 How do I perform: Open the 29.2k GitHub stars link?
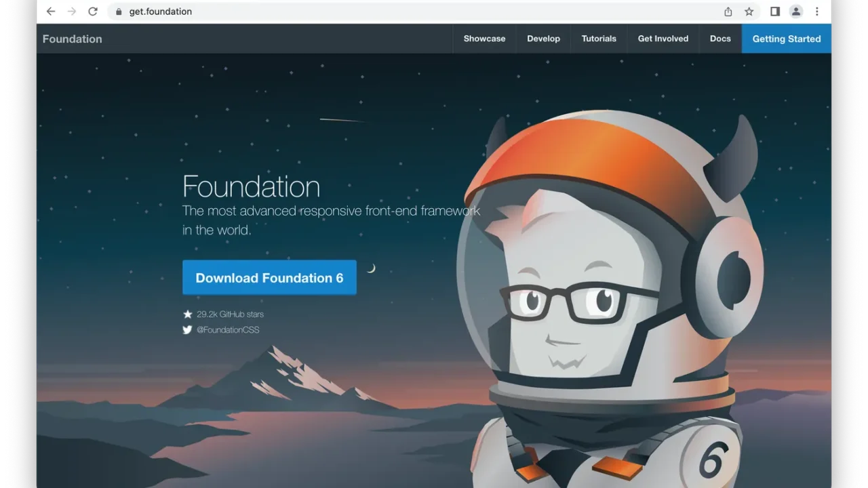230,314
